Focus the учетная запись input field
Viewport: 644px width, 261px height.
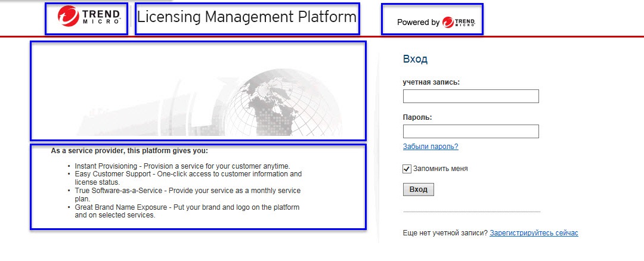tap(470, 97)
